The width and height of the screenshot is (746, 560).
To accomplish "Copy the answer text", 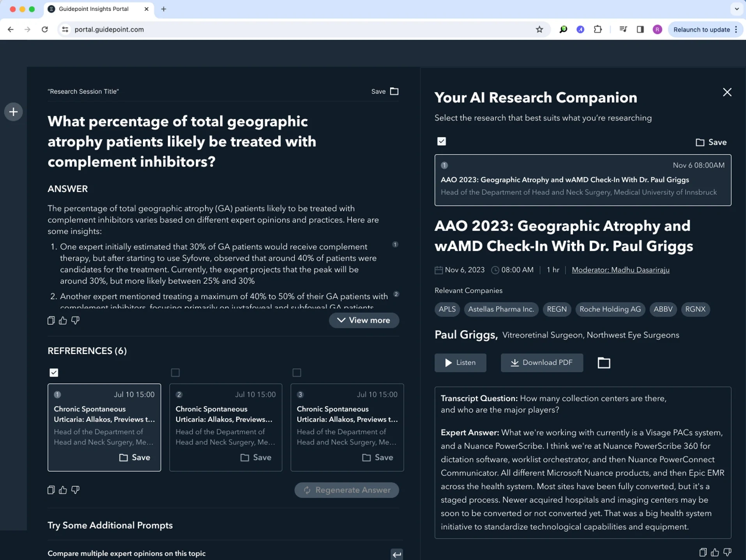I will (x=51, y=321).
